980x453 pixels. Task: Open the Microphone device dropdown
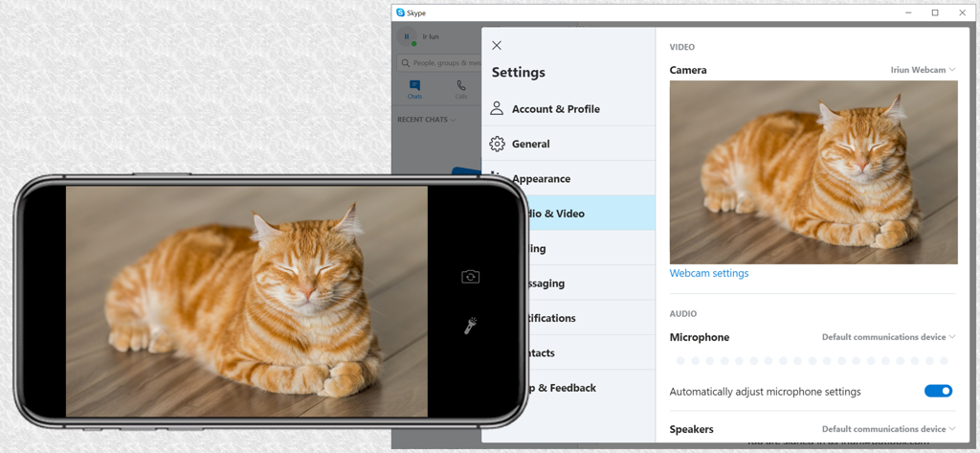pyautogui.click(x=889, y=336)
